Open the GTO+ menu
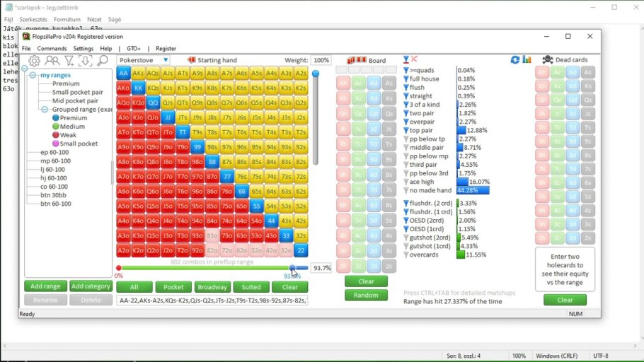The width and height of the screenshot is (644, 362). tap(131, 49)
